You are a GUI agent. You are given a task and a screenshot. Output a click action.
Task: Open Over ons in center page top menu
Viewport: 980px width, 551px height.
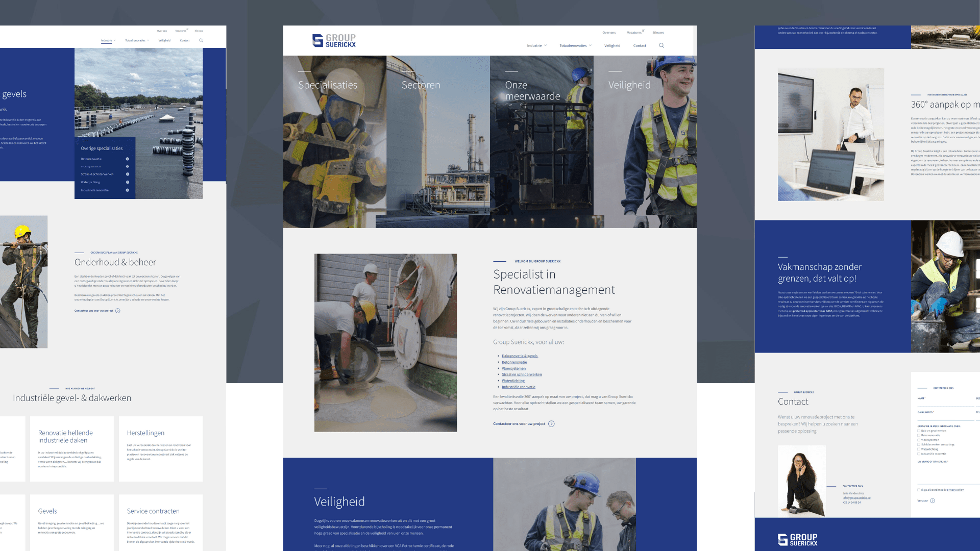tap(609, 33)
